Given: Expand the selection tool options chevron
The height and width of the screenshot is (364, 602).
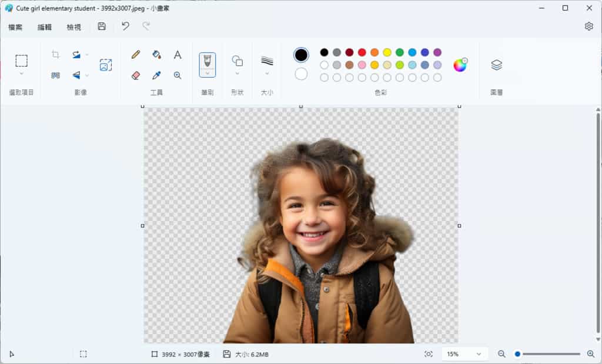Looking at the screenshot, I should click(x=22, y=74).
